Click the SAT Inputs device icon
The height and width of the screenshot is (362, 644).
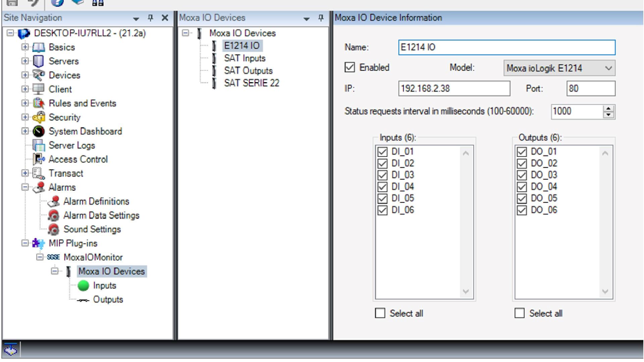pos(214,58)
